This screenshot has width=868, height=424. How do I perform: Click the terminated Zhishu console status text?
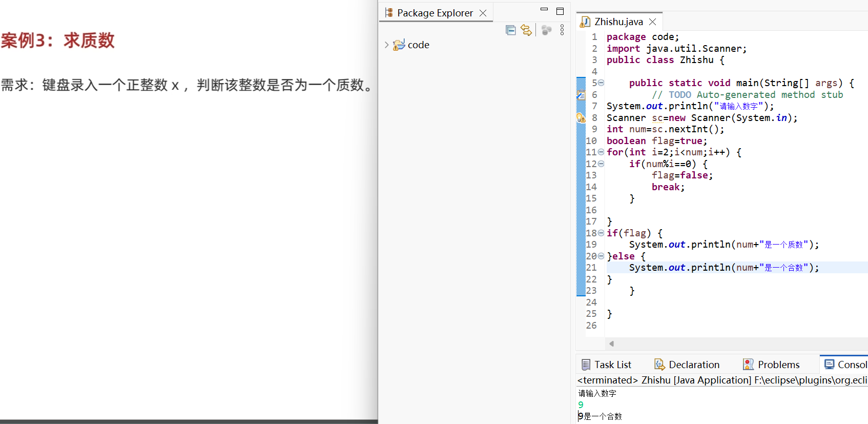click(722, 380)
